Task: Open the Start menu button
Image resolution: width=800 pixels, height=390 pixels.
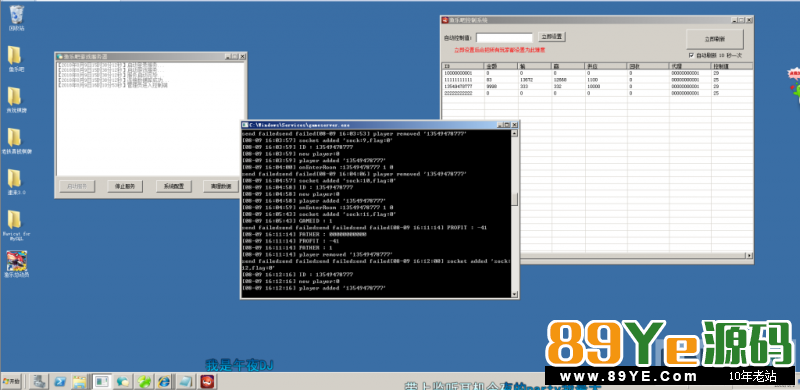Action: click(x=11, y=381)
